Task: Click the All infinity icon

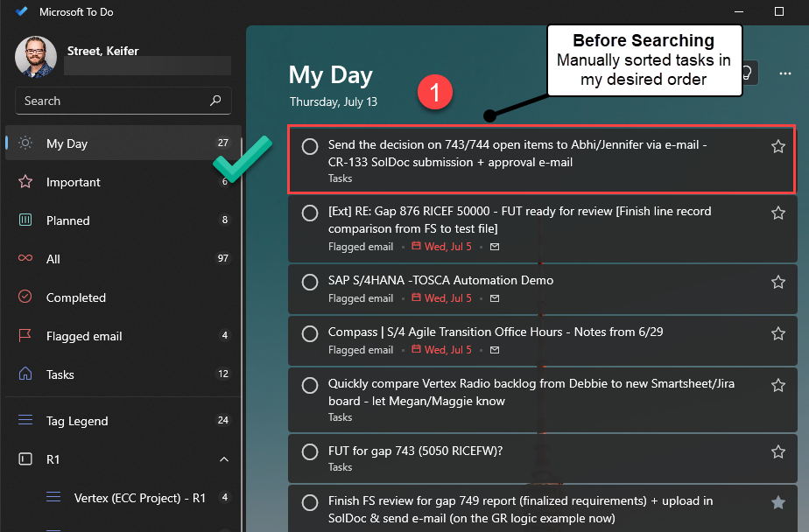Action: (x=25, y=258)
